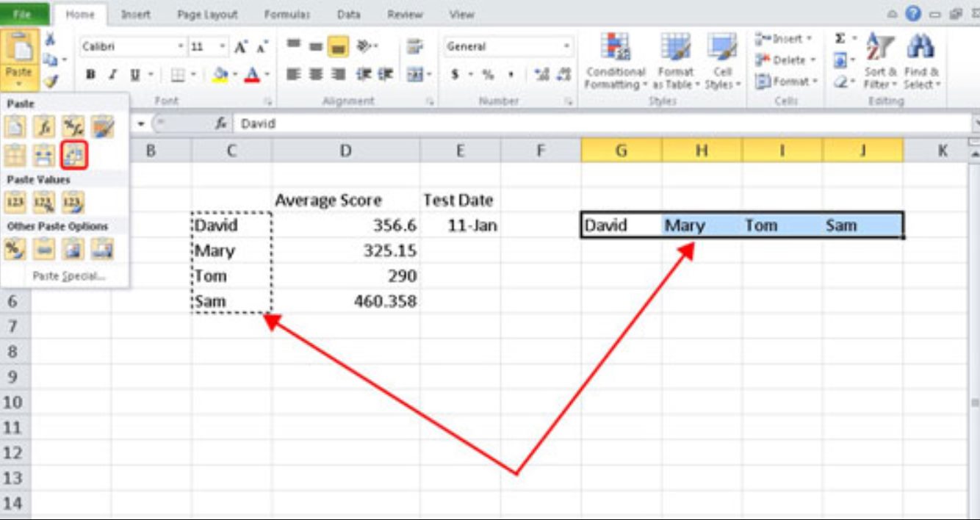
Task: Expand the Font Size dropdown
Action: click(x=223, y=46)
